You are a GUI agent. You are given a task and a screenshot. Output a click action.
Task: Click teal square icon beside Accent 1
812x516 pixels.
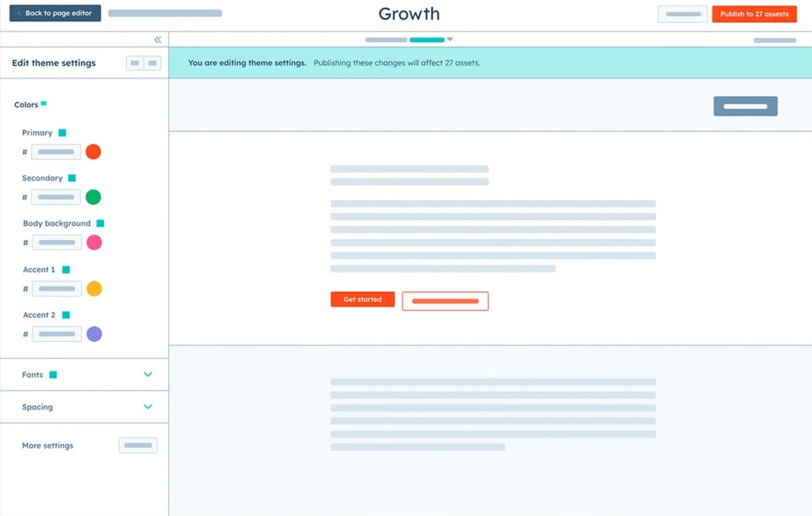coord(66,270)
